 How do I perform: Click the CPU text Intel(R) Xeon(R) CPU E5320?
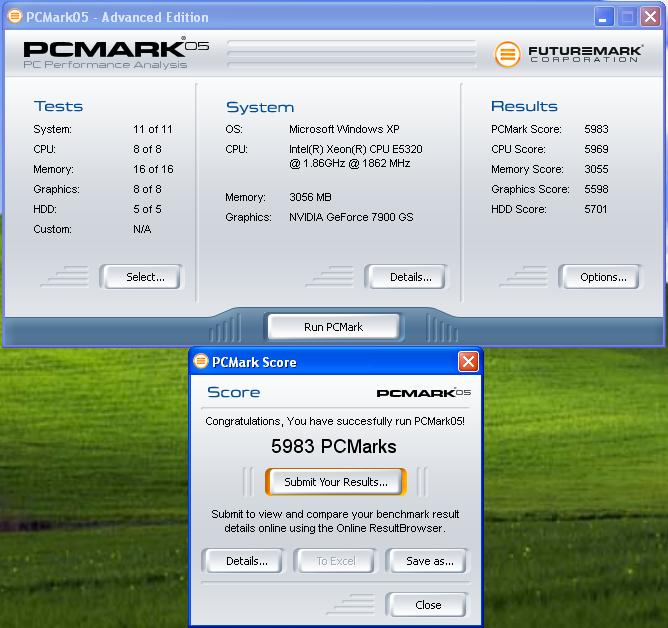356,149
